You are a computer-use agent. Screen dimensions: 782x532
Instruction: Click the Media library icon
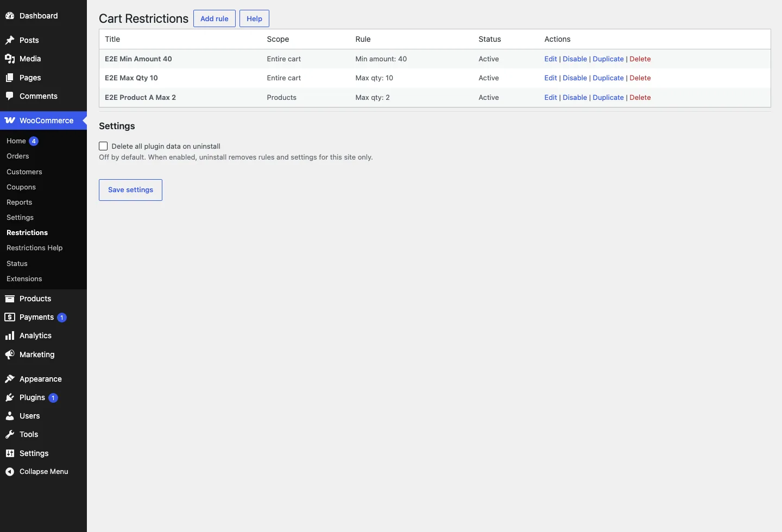[x=10, y=59]
